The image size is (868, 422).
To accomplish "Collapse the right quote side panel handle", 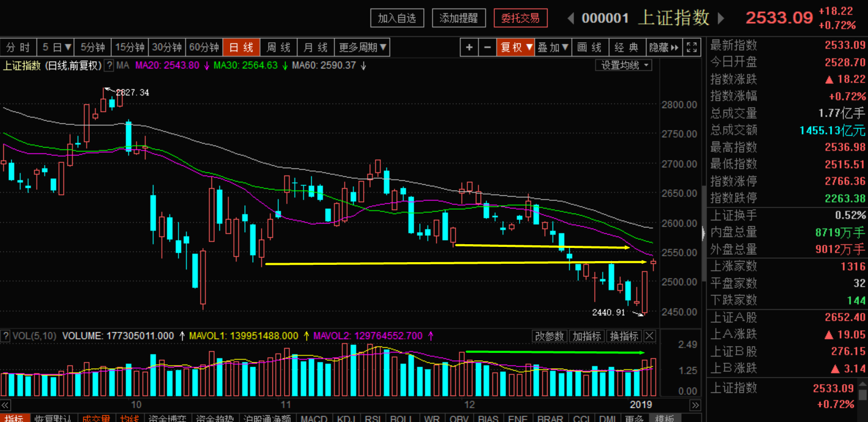I will [x=703, y=233].
